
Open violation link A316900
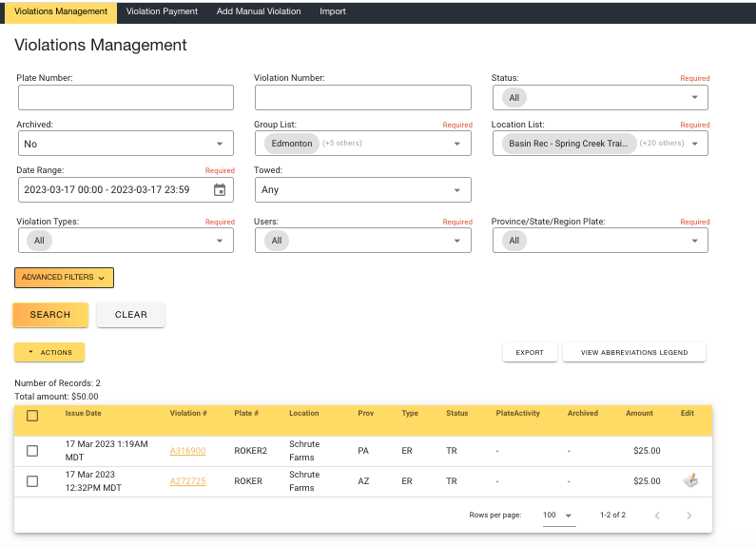click(x=187, y=451)
